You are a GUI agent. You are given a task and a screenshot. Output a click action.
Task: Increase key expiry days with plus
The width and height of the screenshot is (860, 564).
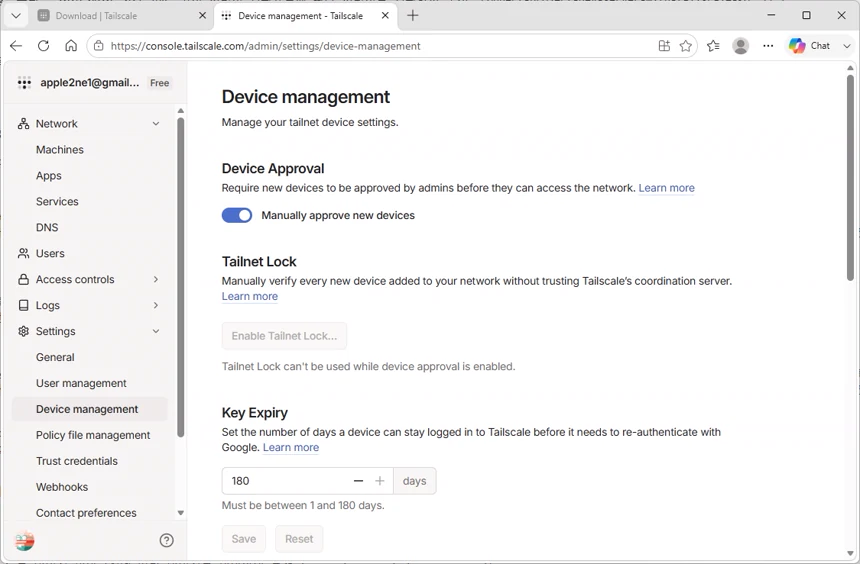(380, 481)
